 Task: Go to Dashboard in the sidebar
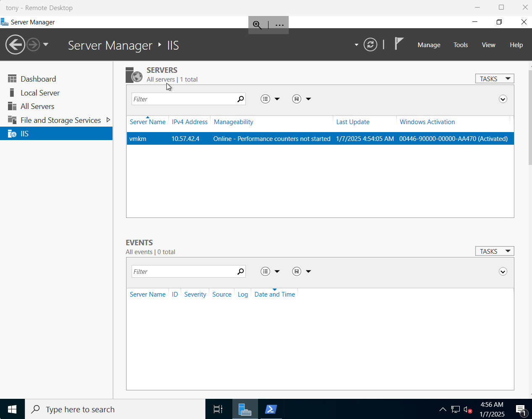38,79
